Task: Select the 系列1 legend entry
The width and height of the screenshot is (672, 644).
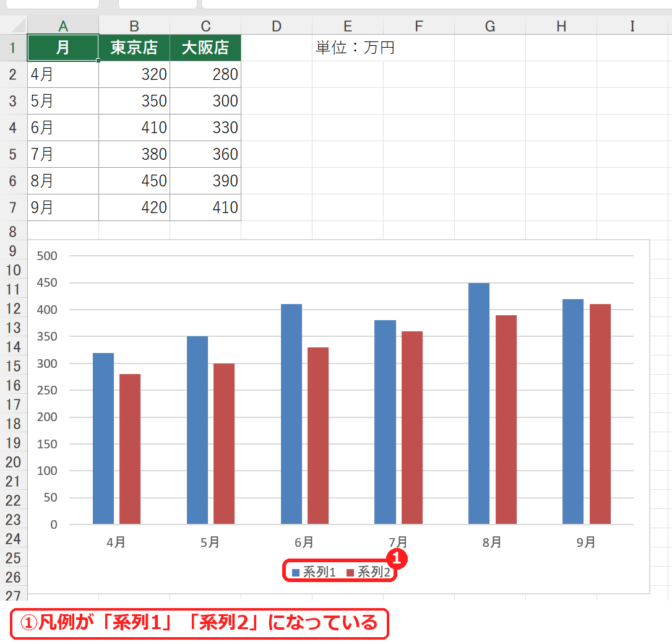Action: [314, 572]
